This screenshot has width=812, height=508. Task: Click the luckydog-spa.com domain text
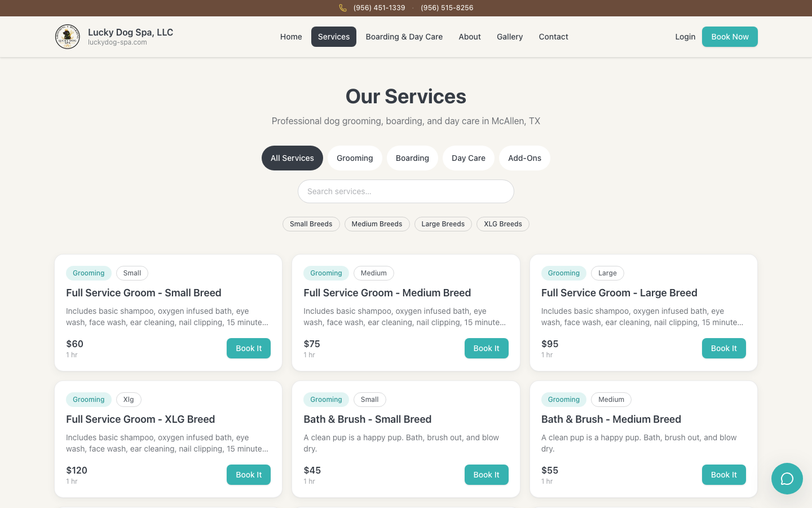pos(117,42)
